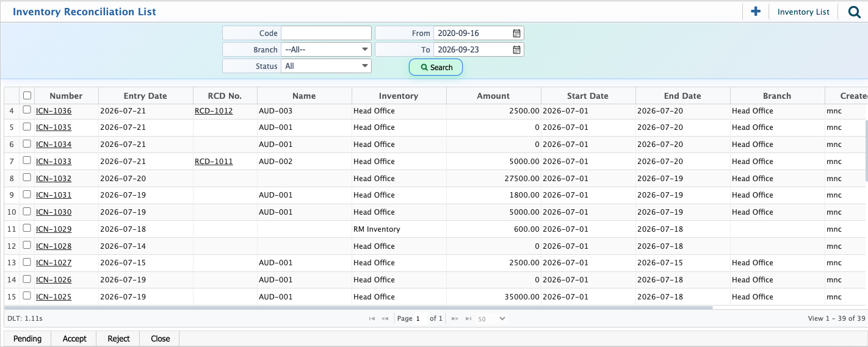Open the From date calendar picker
The width and height of the screenshot is (868, 347).
tap(516, 34)
